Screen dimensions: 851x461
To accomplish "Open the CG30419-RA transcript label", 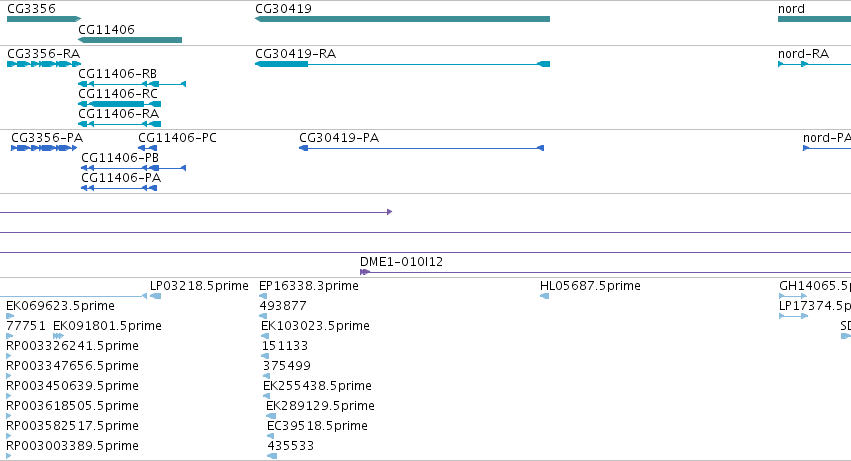I will (295, 54).
